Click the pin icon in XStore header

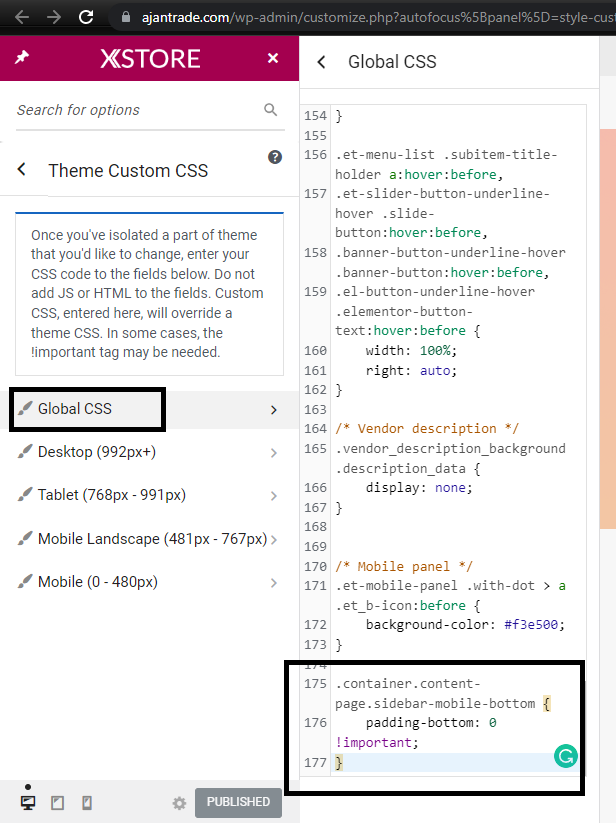point(22,57)
